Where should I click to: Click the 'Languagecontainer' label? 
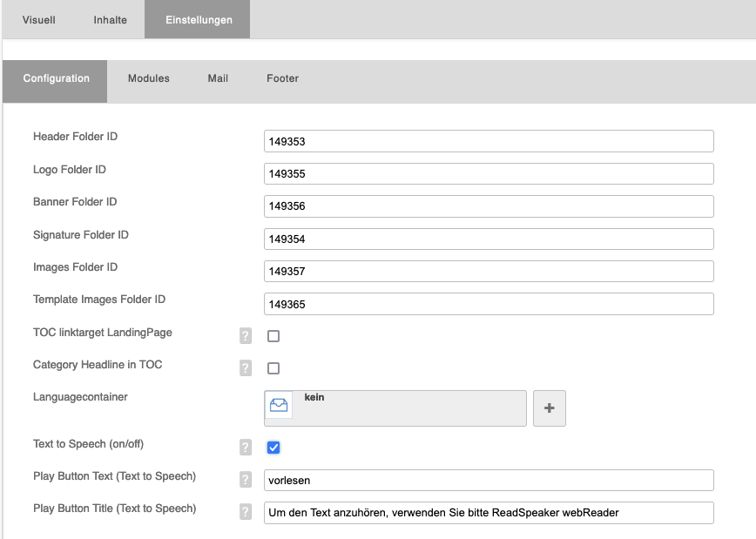pos(80,397)
